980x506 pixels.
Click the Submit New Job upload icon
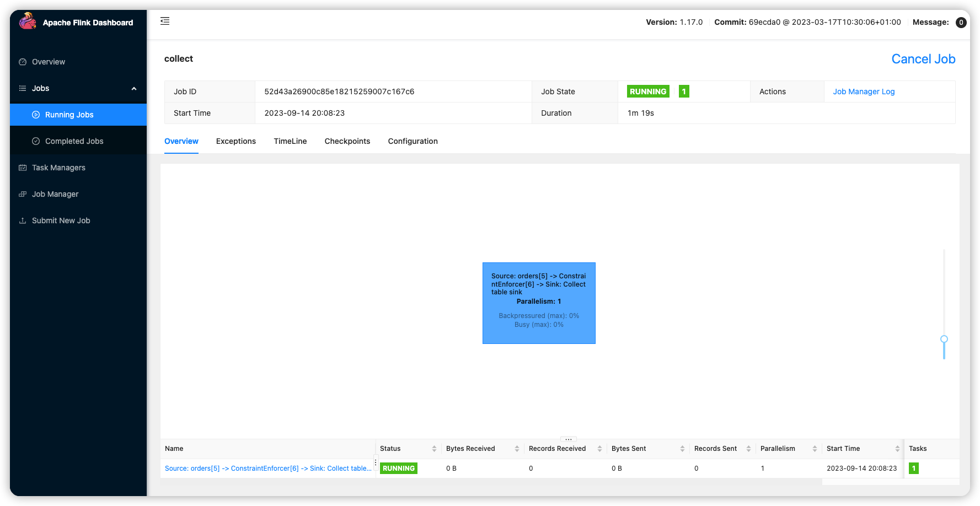(x=23, y=220)
